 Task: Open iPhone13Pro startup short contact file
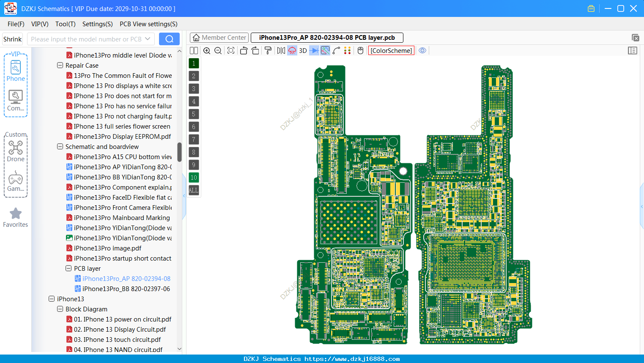click(119, 258)
